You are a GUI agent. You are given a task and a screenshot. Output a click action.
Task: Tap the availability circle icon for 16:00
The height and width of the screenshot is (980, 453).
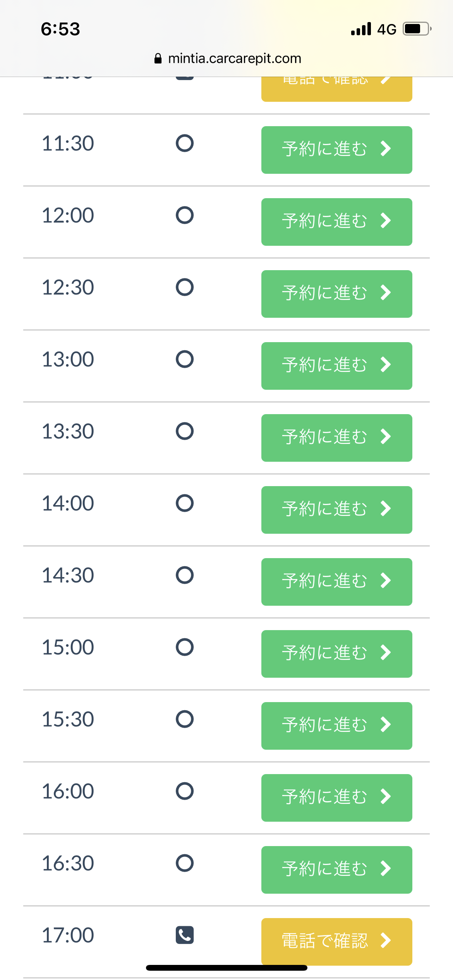tap(185, 791)
